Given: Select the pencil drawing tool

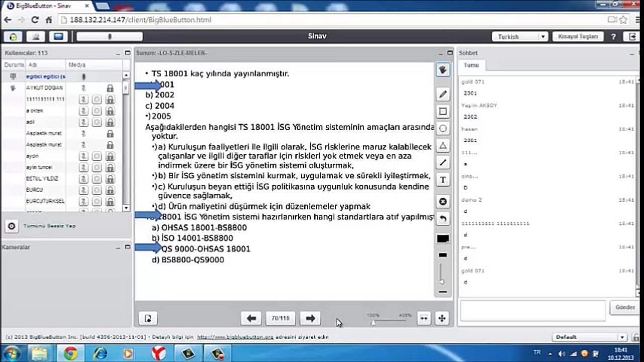Looking at the screenshot, I should [442, 94].
